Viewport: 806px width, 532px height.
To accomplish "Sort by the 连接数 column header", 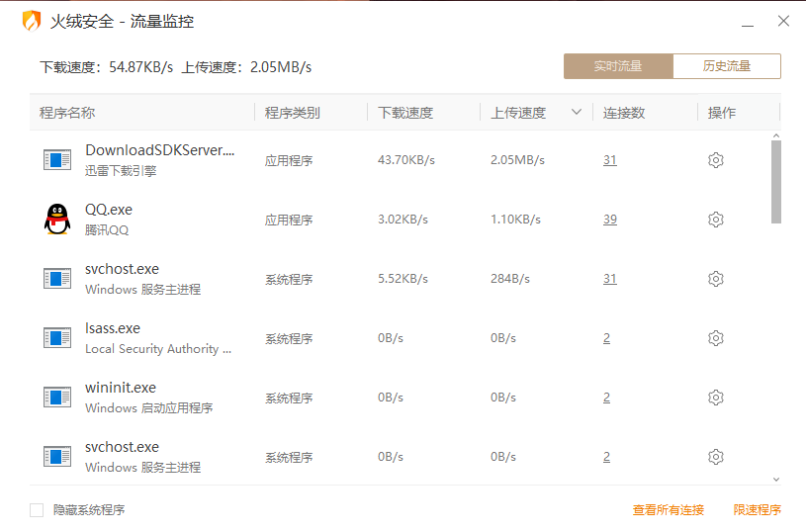I will (624, 113).
